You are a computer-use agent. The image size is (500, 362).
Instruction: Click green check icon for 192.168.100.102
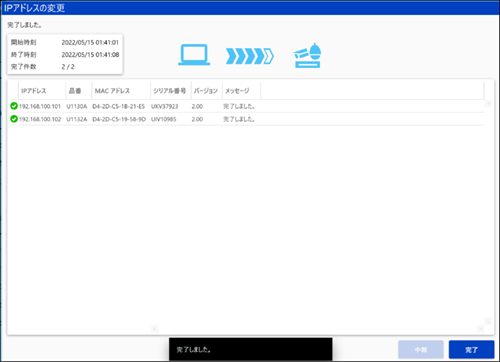pyautogui.click(x=14, y=119)
